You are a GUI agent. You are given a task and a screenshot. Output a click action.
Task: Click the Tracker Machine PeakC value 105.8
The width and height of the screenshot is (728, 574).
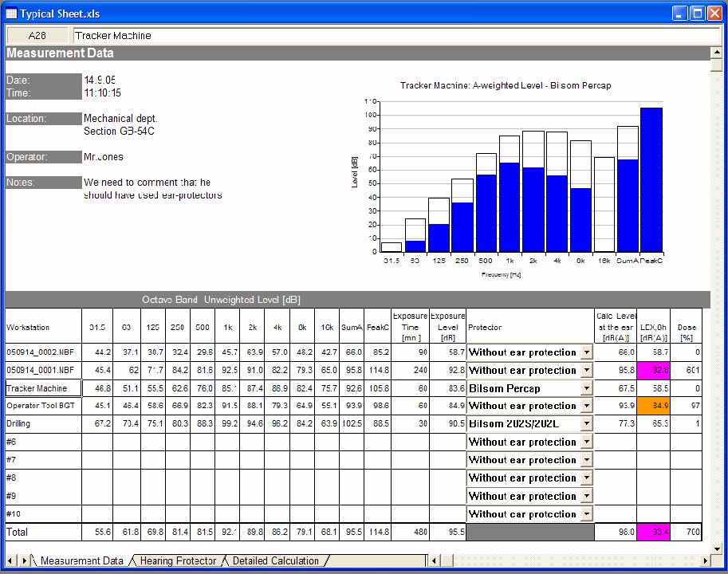[x=379, y=388]
